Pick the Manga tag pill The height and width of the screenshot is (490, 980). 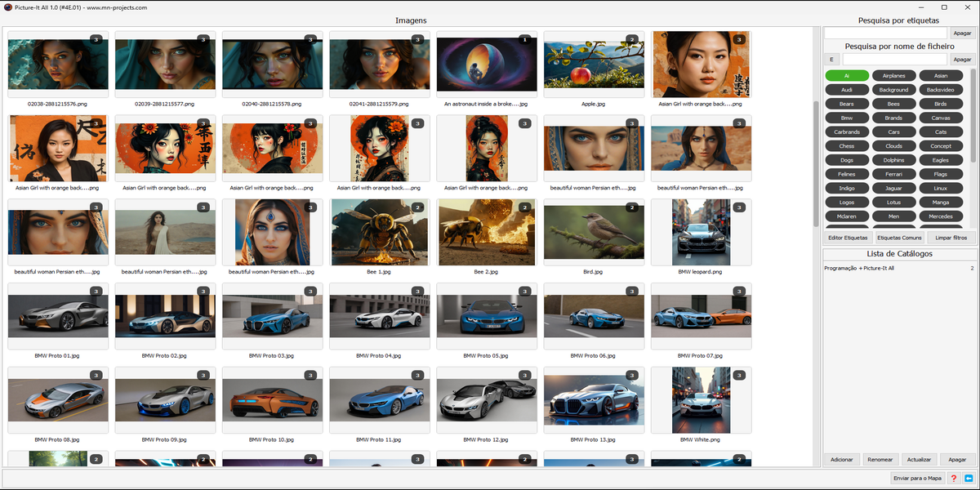coord(941,203)
